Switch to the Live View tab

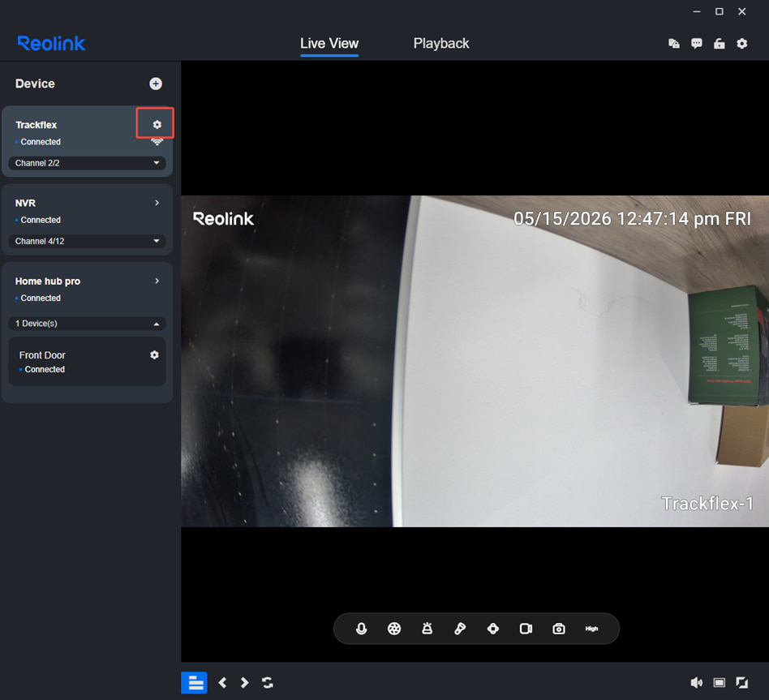tap(329, 43)
